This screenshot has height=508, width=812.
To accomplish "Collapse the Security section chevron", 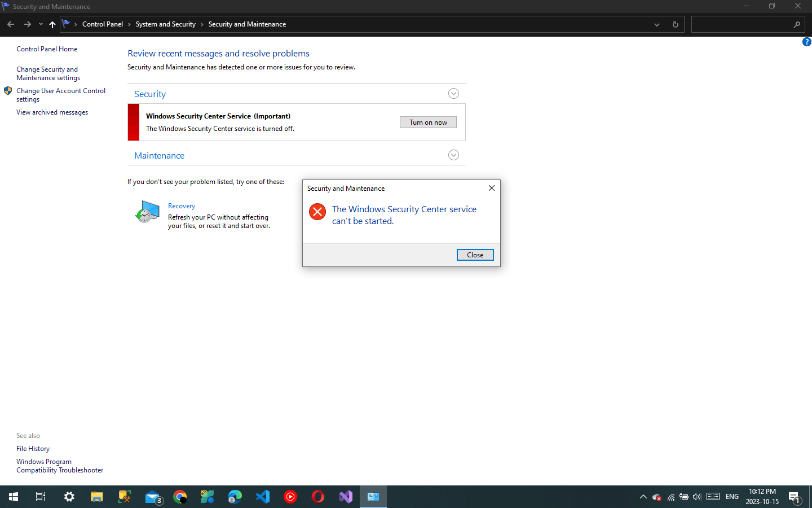I will (453, 94).
